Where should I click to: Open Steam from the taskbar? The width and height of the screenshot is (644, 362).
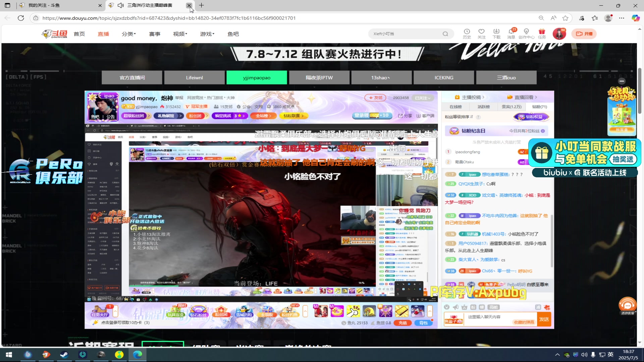(x=64, y=355)
